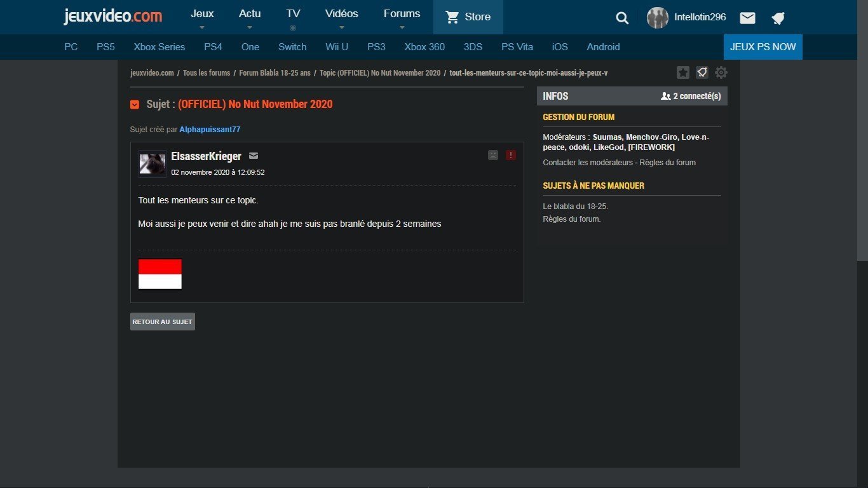Click JEUX PS NOW button
Screen dimensions: 868x488
[763, 47]
